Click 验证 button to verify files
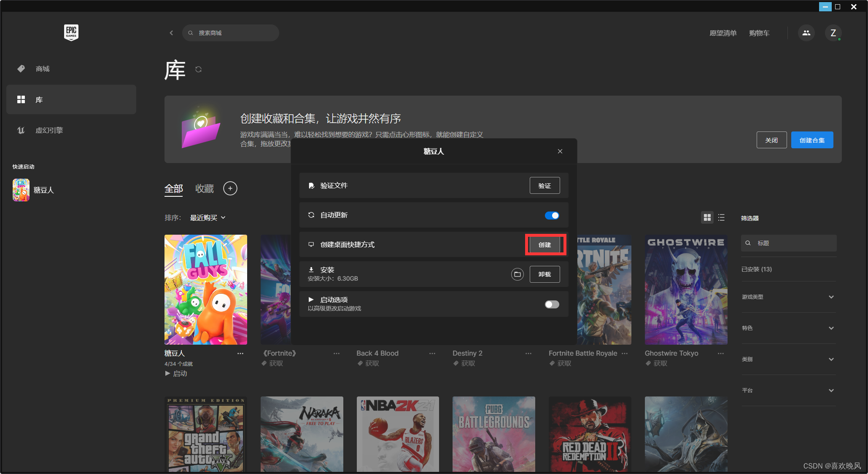Image resolution: width=868 pixels, height=474 pixels. [545, 186]
